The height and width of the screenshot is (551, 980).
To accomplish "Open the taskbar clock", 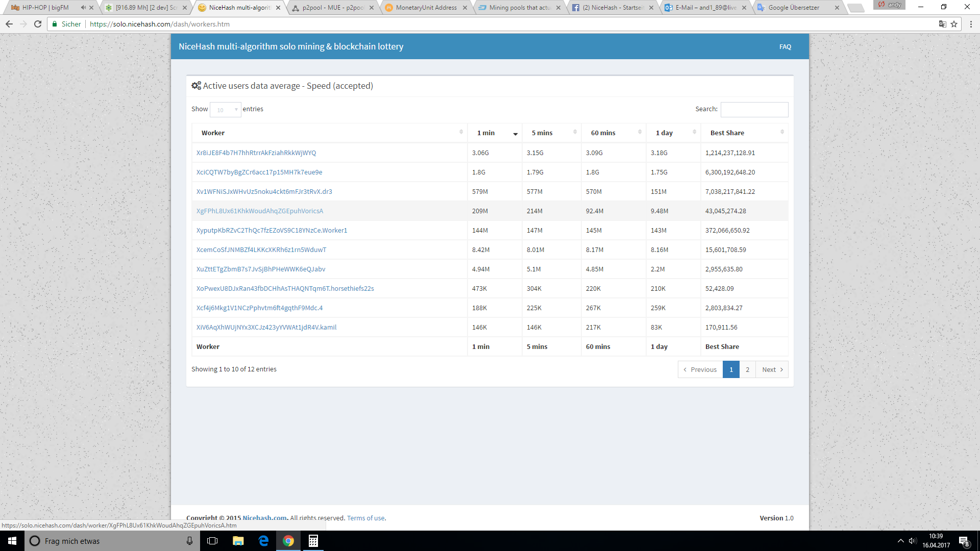I will 936,541.
